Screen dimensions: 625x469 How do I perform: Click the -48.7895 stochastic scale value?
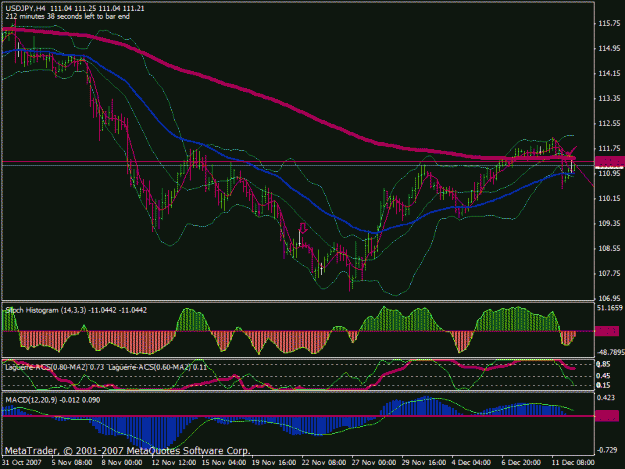point(610,352)
